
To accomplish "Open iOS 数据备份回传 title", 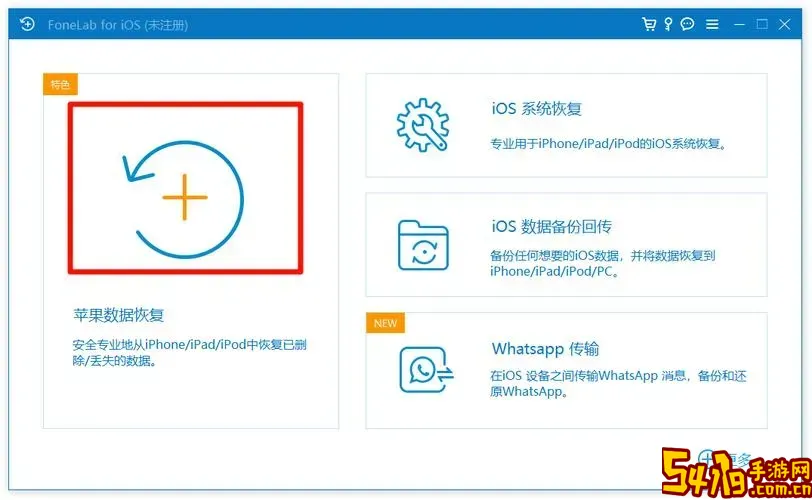I will (x=552, y=227).
